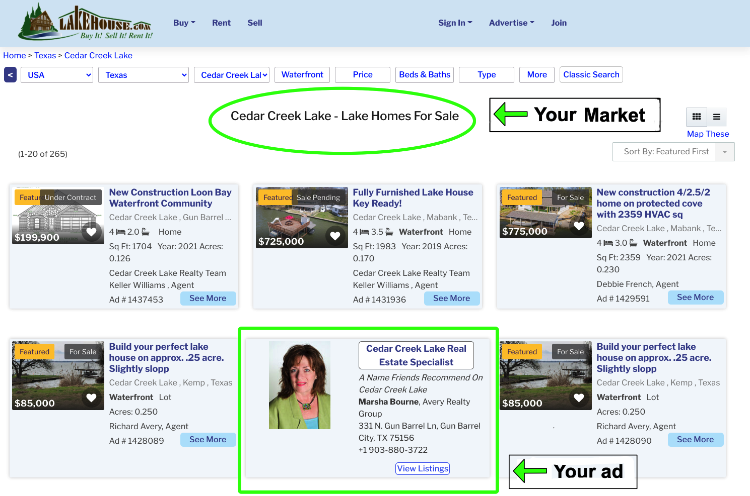Open the USA country dropdown
Screen dimensions: 750x496
pyautogui.click(x=57, y=75)
